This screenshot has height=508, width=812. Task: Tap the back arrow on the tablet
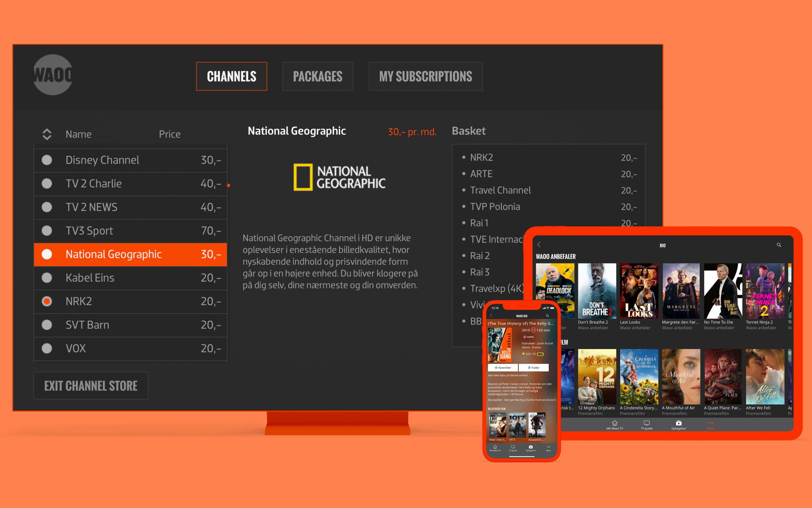[x=539, y=245]
